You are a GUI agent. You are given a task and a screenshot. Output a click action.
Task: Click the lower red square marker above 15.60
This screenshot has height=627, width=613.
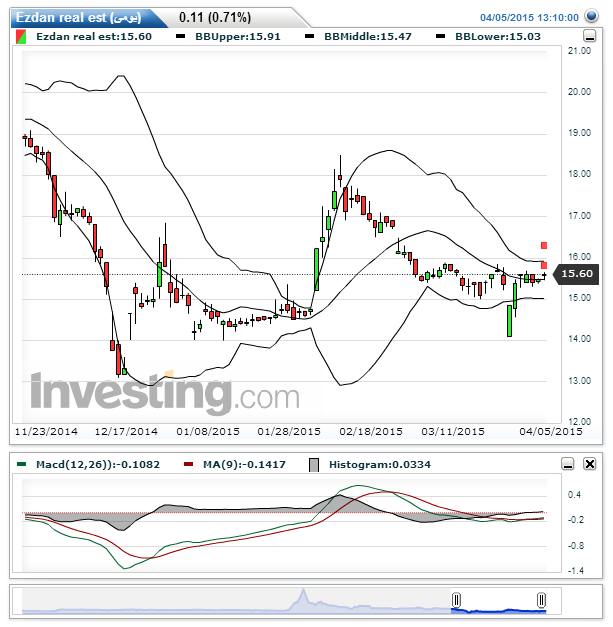click(544, 264)
